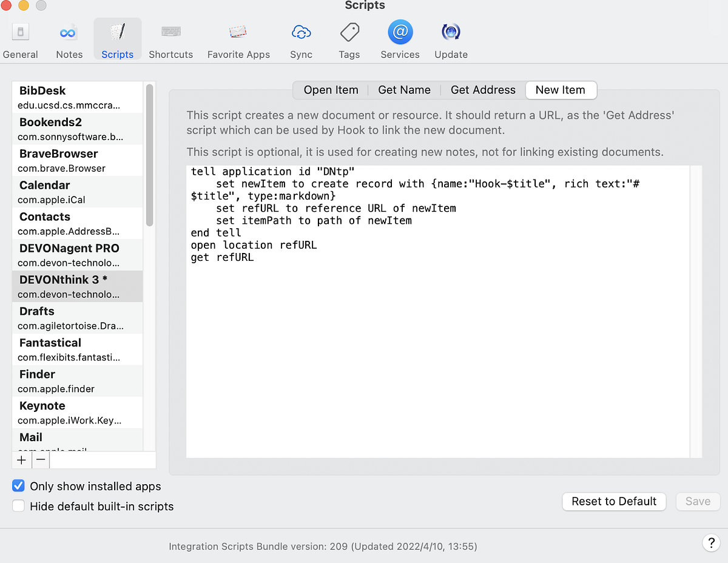Enable Hide default built-in scripts
The image size is (728, 563).
[19, 506]
